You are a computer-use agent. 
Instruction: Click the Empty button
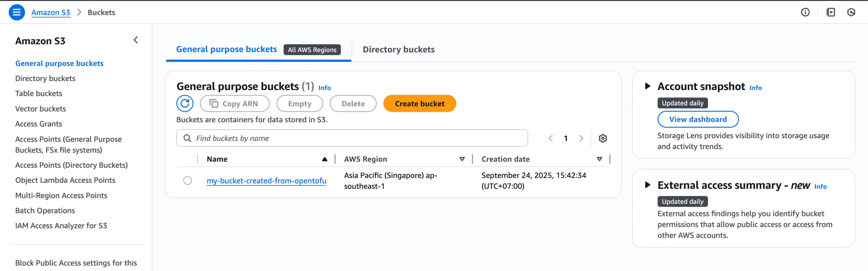click(300, 104)
